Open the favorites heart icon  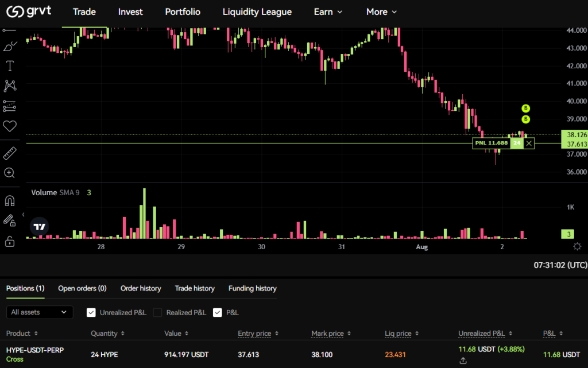[x=10, y=126]
